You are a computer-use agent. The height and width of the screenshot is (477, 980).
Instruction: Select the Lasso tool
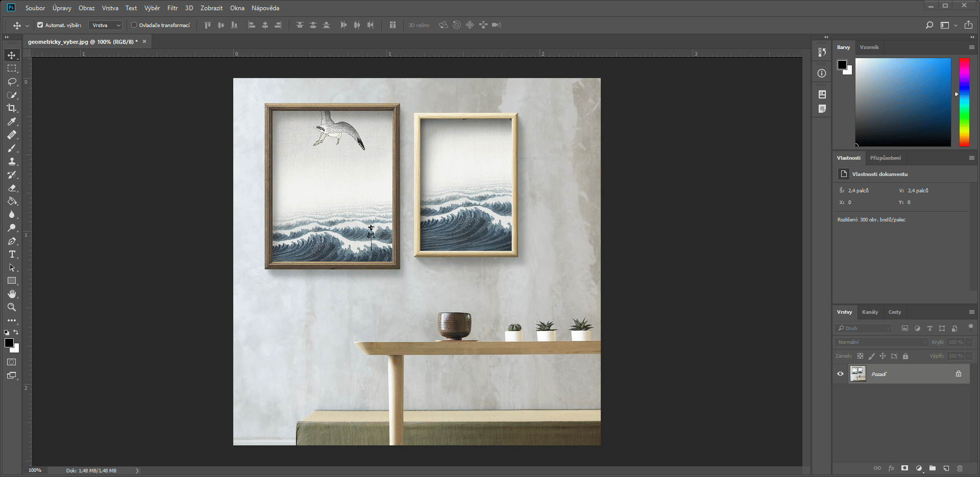click(x=11, y=82)
